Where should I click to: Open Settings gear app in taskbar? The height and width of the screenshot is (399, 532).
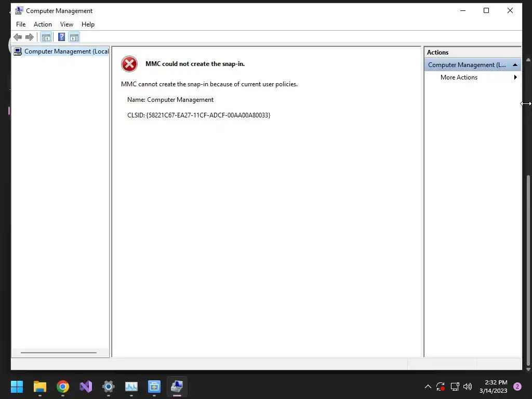109,387
